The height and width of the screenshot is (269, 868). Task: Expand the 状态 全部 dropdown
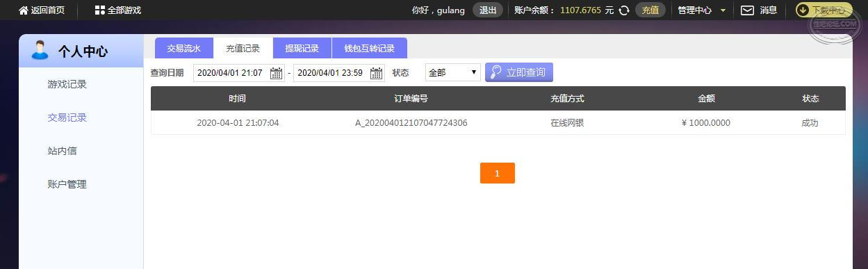pos(452,72)
